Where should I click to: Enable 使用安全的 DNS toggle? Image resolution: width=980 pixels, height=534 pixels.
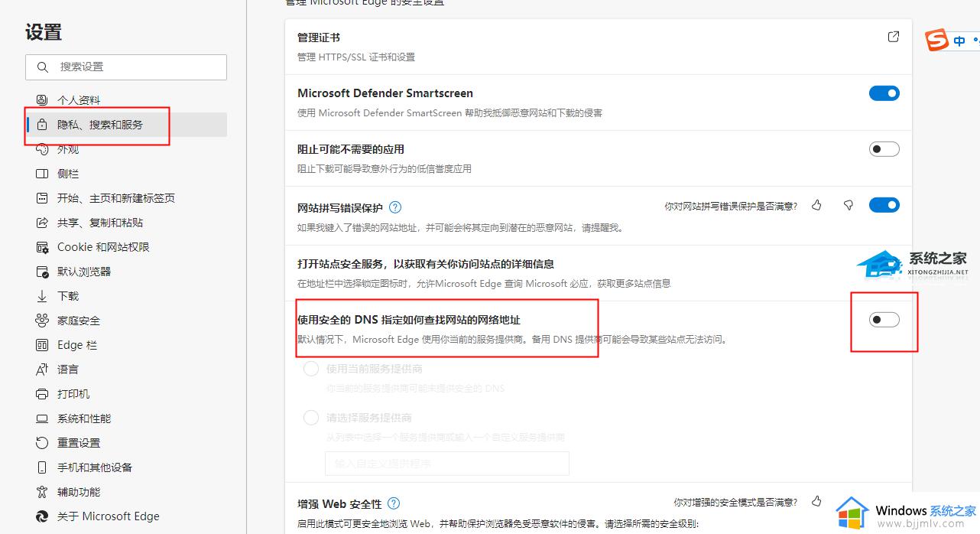[884, 320]
